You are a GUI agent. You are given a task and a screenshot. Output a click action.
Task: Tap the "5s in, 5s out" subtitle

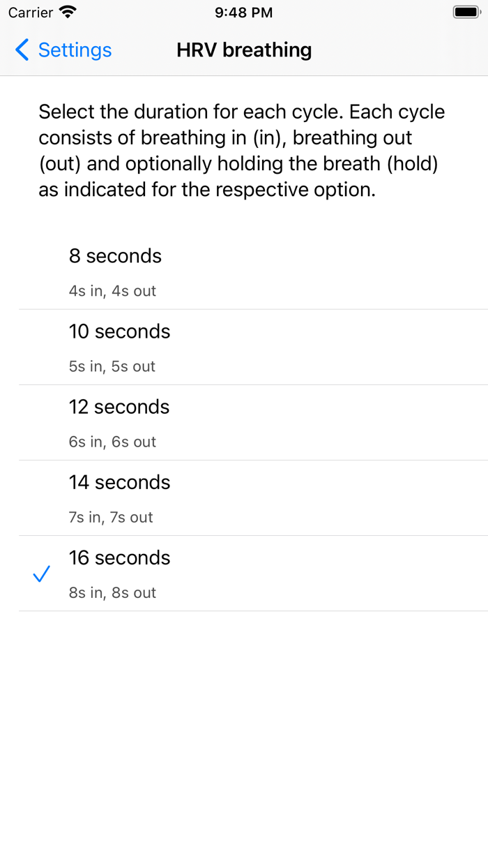point(112,366)
